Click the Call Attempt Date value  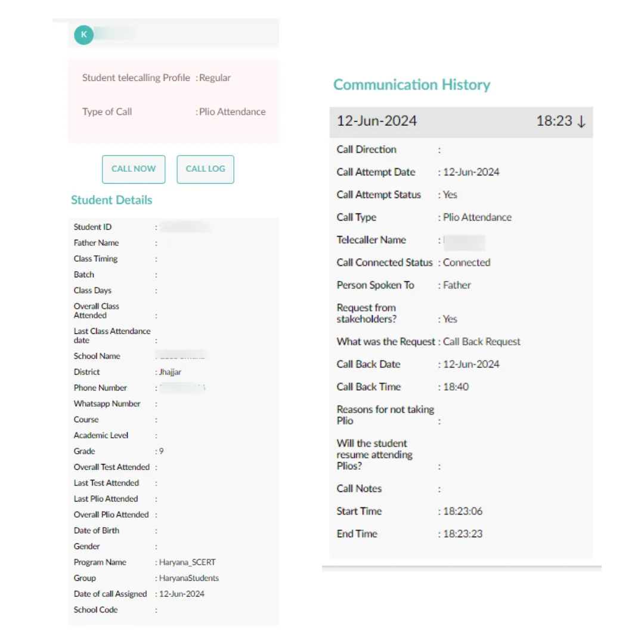[471, 172]
